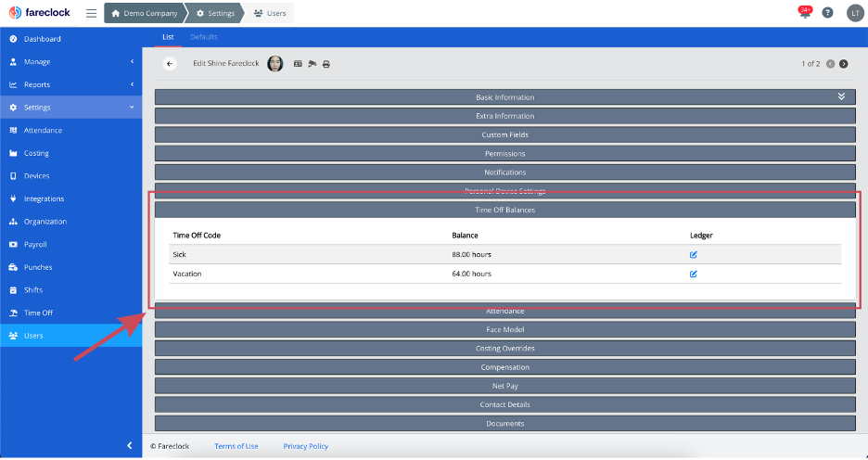Image resolution: width=868 pixels, height=460 pixels.
Task: Click the Time Off Code column header
Action: (x=197, y=236)
